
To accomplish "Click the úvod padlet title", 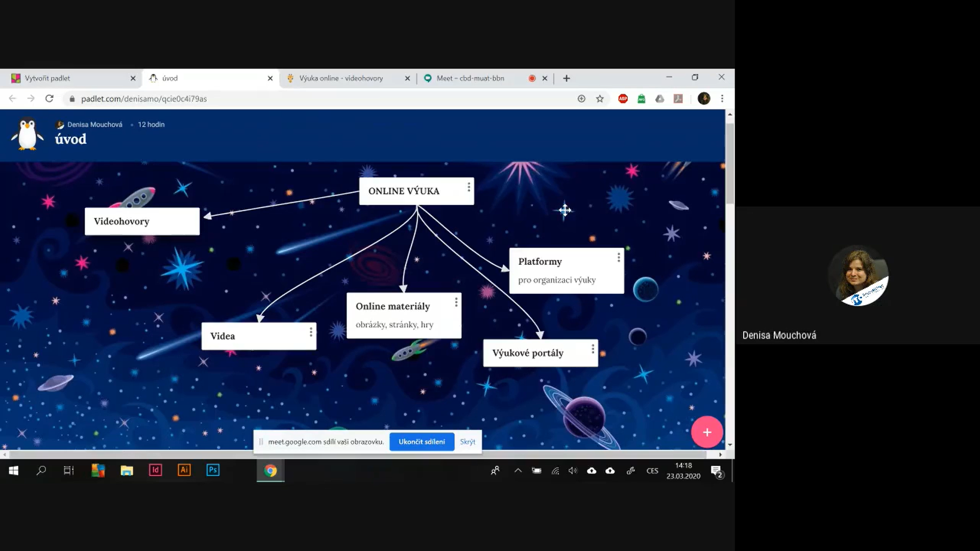I will coord(70,139).
